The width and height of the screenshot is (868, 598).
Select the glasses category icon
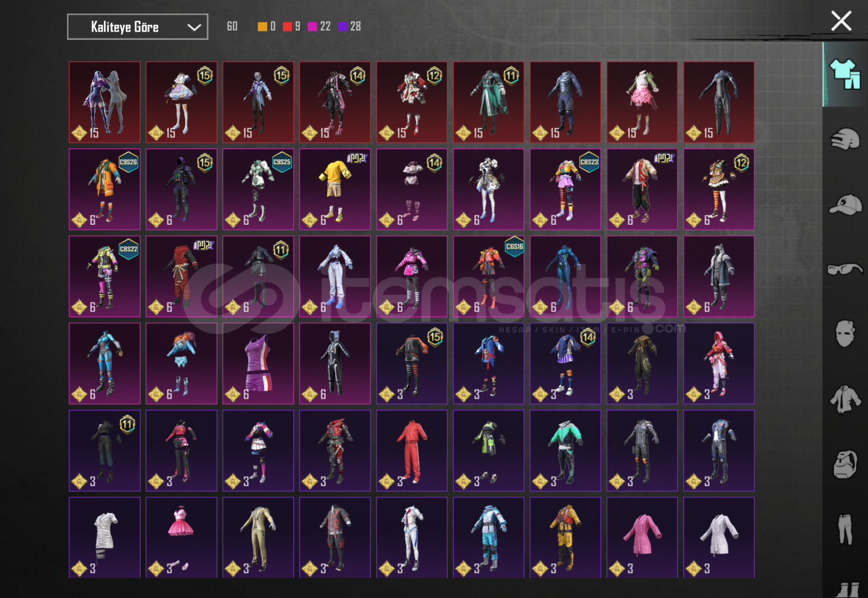click(x=845, y=269)
